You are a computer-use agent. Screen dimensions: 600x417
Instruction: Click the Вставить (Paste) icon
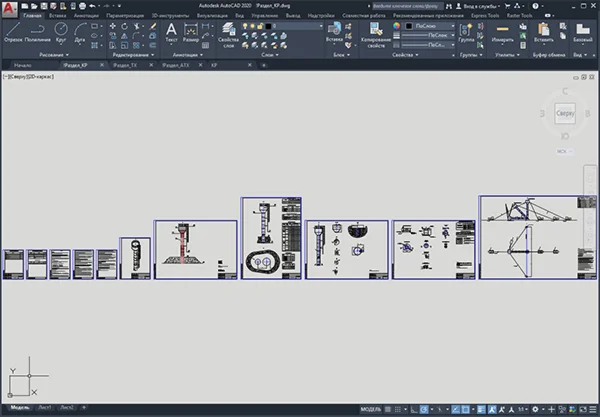tap(543, 32)
